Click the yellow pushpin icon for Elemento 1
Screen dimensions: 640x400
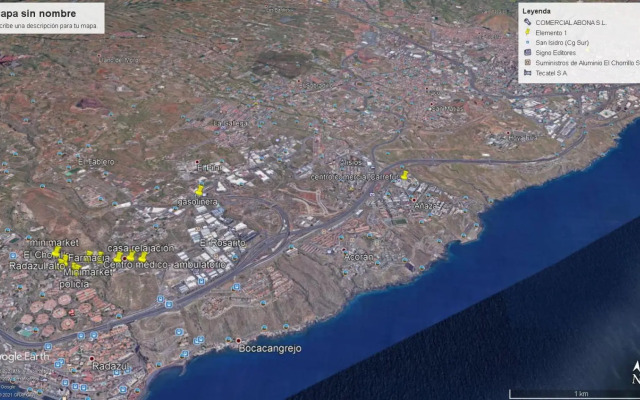point(526,32)
